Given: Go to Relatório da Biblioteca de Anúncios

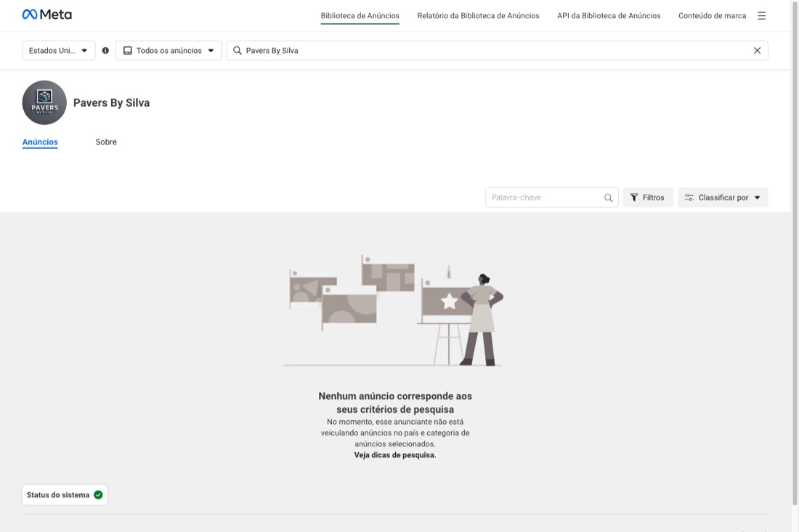Looking at the screenshot, I should point(478,16).
